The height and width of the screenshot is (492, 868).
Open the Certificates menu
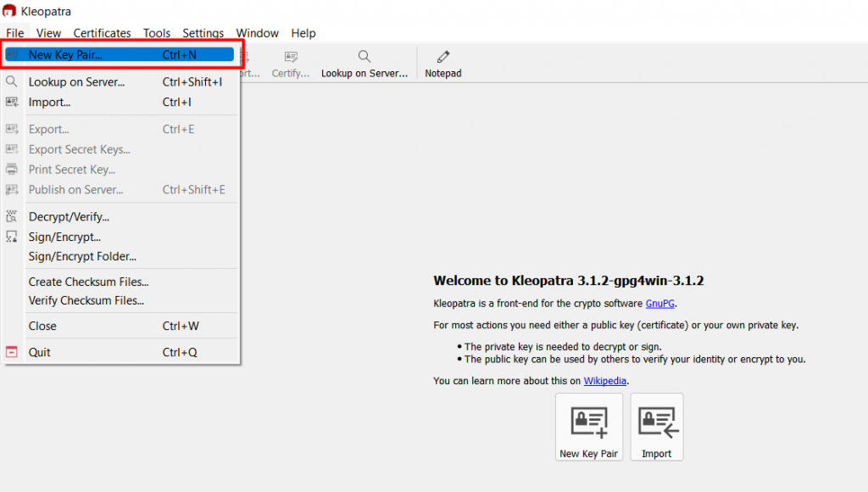click(102, 33)
